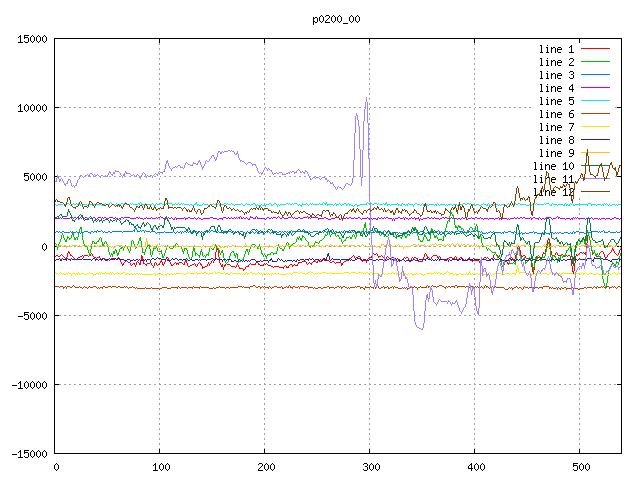
Task: Click the 500 x-axis tick label
Action: (x=579, y=467)
